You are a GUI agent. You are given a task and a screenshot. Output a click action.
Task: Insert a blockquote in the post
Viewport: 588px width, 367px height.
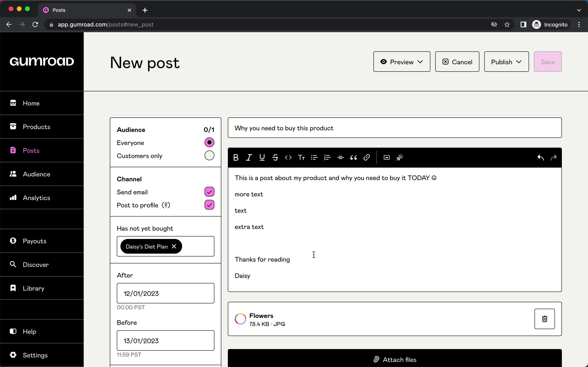coord(353,157)
